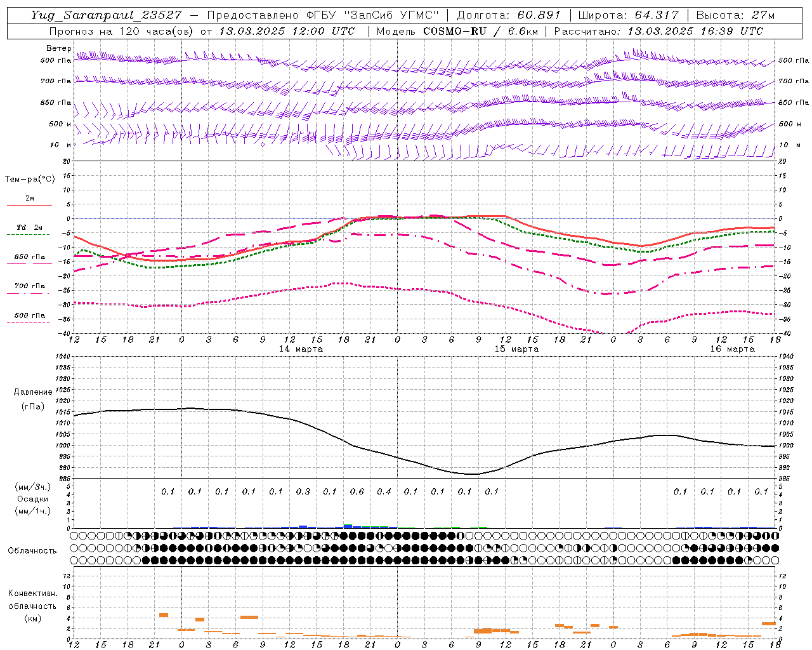Screen dimensions: 812x650
Task: Click the 'Ветер' wind panel label
Action: 58,48
